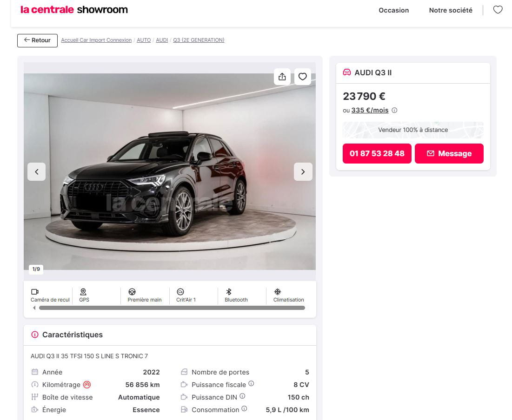Open the Notre société menu
Viewport: 512px width, 420px height.
450,10
